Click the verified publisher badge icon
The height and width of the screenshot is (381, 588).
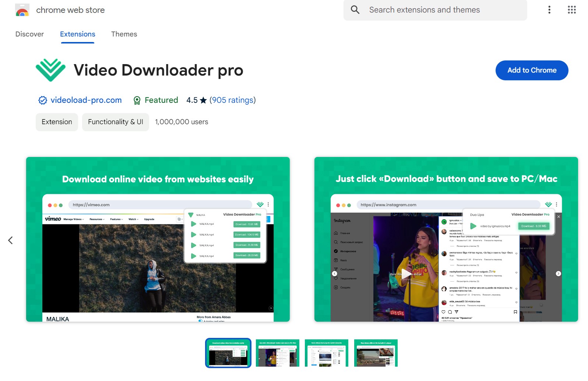click(43, 100)
